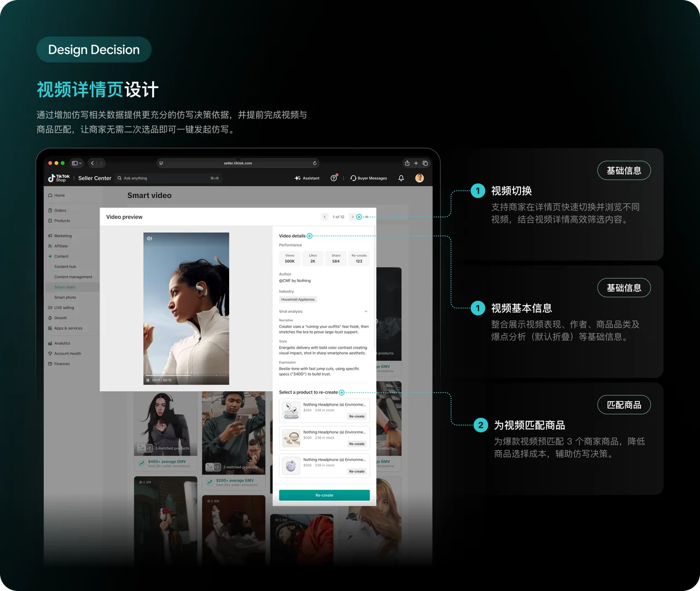Click Re-create on the third product

tap(357, 472)
